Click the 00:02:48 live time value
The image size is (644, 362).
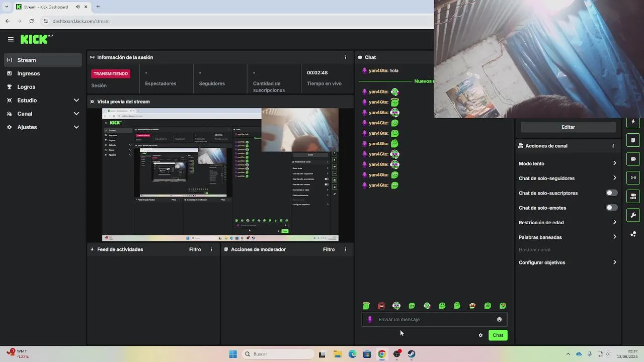(317, 73)
